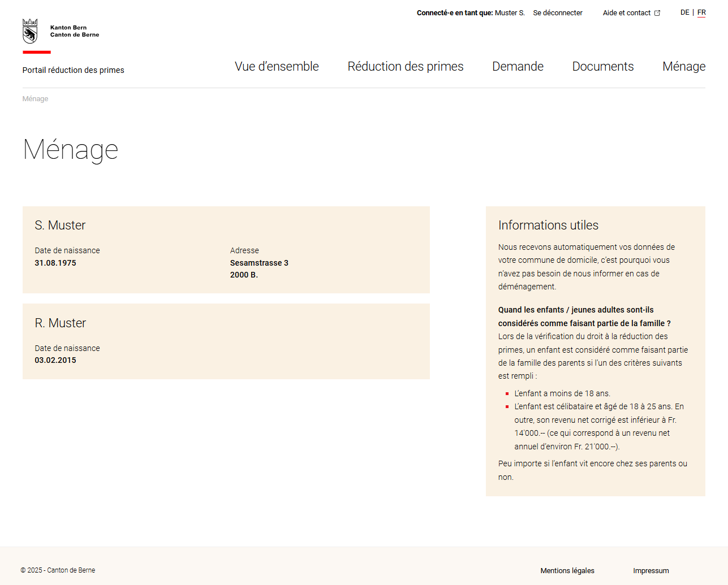Click the Canton of Bern coat of arms logo
Screen dimensions: 728x585
pyautogui.click(x=30, y=31)
